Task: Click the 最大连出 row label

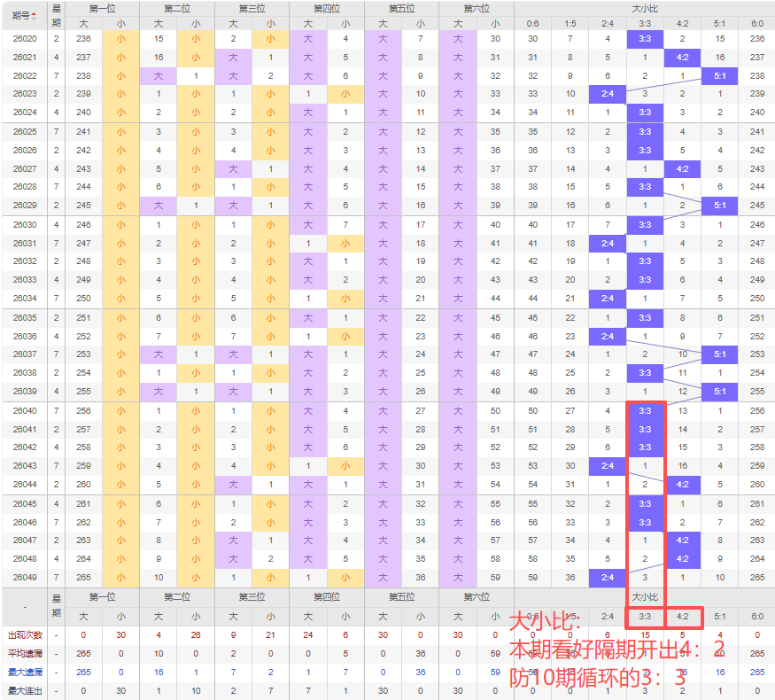Action: pos(25,690)
